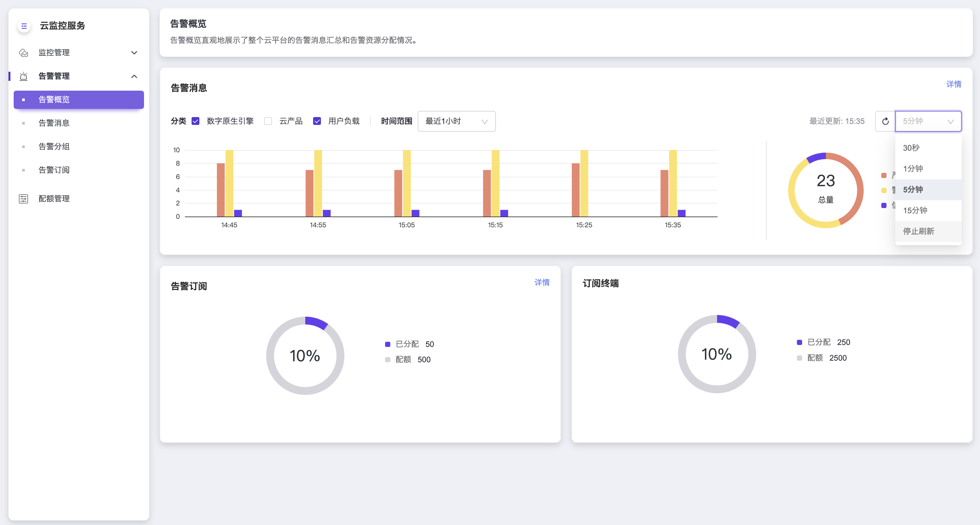The width and height of the screenshot is (980, 525).
Task: Click orange legend square beside donut chart
Action: coord(884,175)
